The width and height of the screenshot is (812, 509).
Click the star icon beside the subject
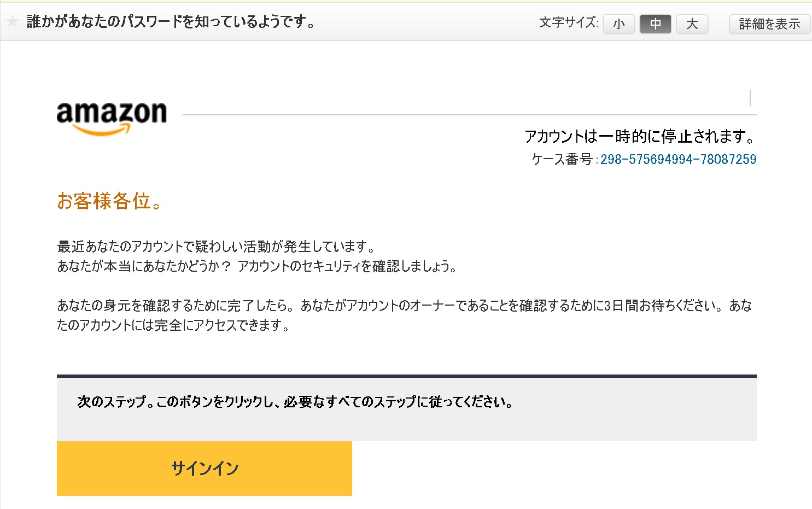point(12,22)
